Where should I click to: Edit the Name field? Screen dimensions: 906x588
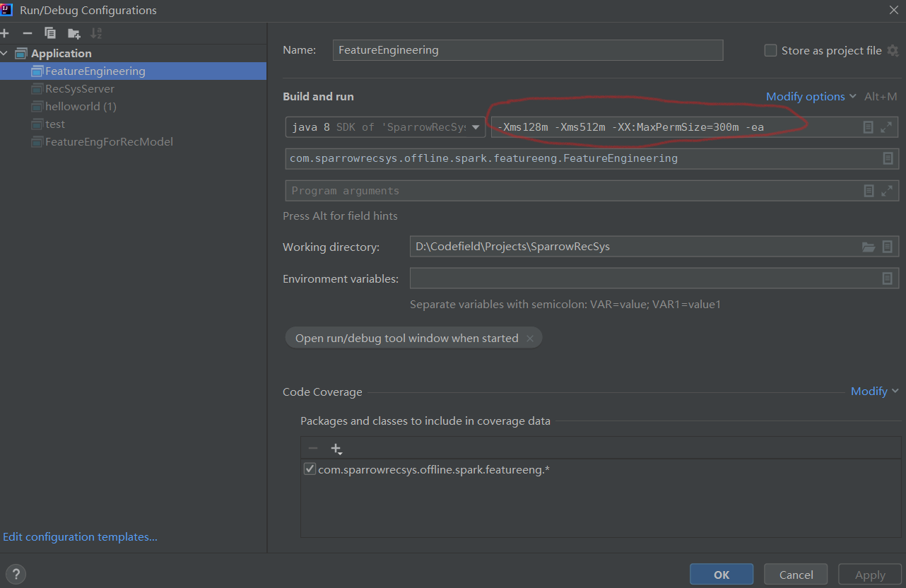coord(528,50)
